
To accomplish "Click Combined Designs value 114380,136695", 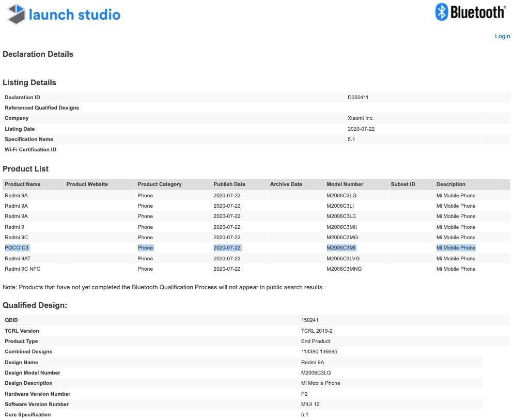I will point(319,352).
